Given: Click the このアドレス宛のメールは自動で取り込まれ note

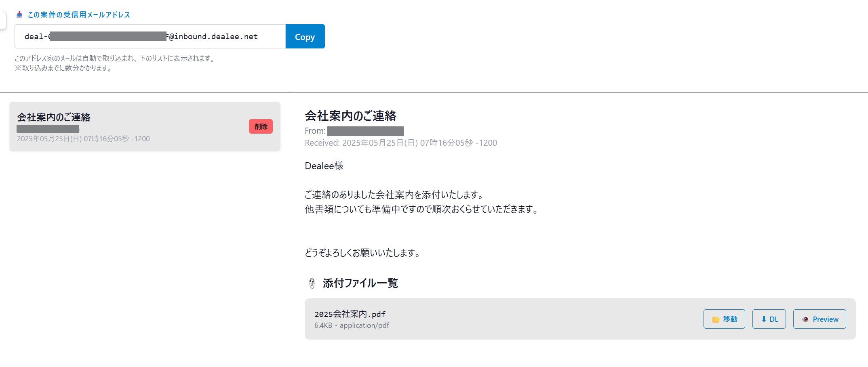Looking at the screenshot, I should tap(115, 59).
